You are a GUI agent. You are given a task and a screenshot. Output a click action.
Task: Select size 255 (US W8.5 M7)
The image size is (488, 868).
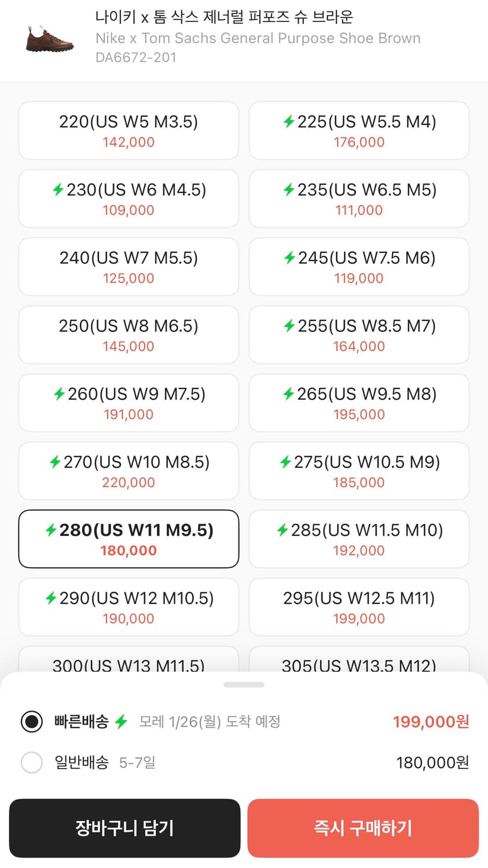point(359,335)
